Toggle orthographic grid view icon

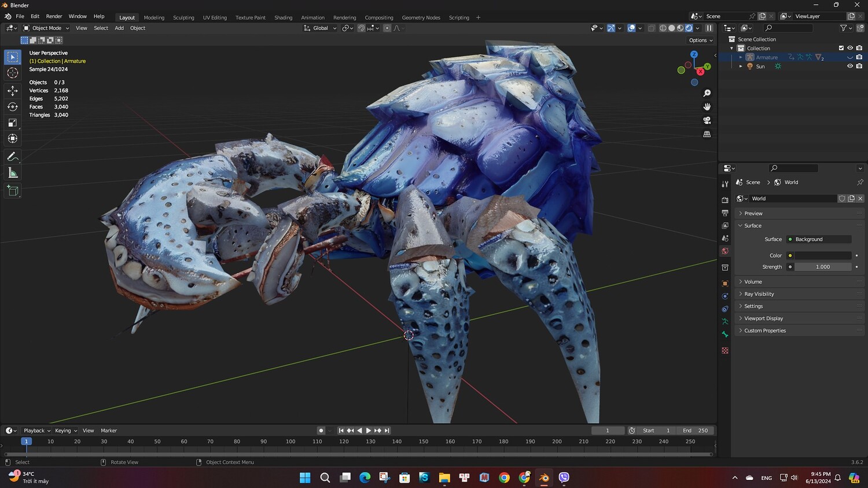click(x=707, y=134)
